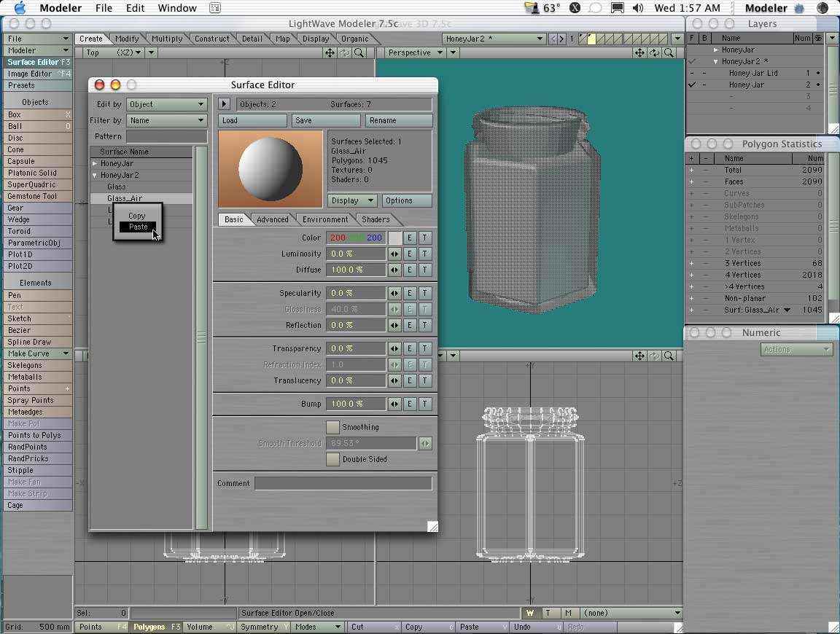Image resolution: width=840 pixels, height=634 pixels.
Task: Open the Make Curve dropdown
Action: pos(37,353)
